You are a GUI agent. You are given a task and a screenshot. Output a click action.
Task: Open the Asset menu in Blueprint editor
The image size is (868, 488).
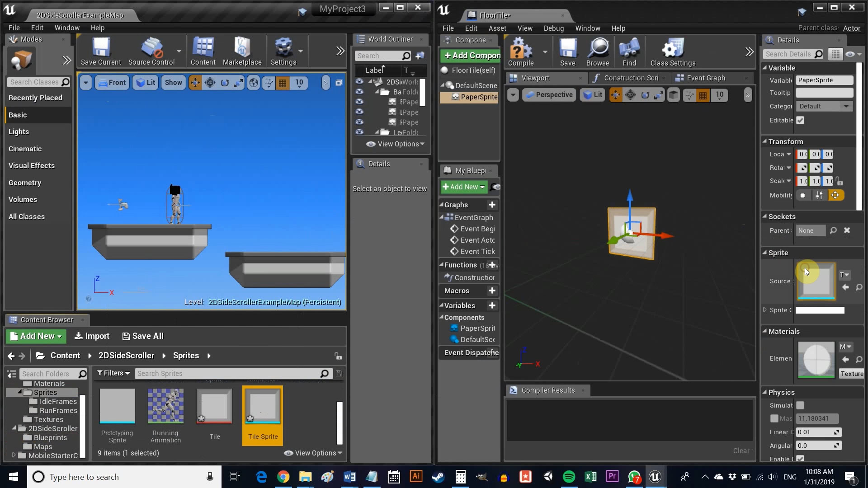point(497,28)
